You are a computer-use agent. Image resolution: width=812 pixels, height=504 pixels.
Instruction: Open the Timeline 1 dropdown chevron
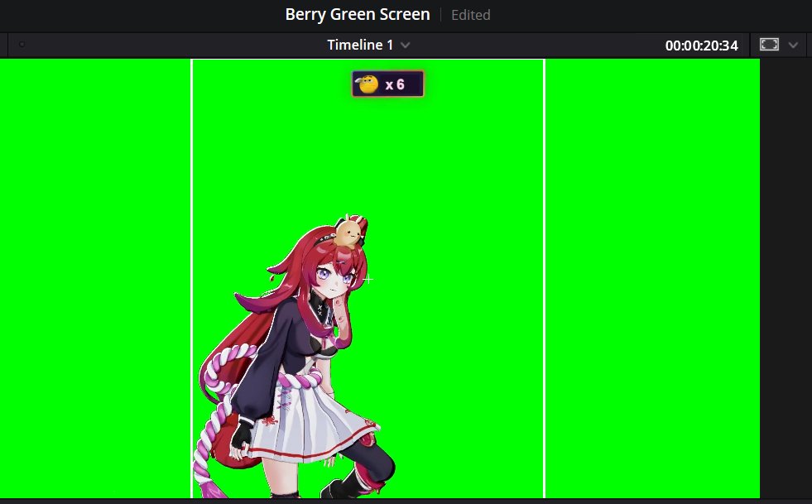tap(406, 45)
